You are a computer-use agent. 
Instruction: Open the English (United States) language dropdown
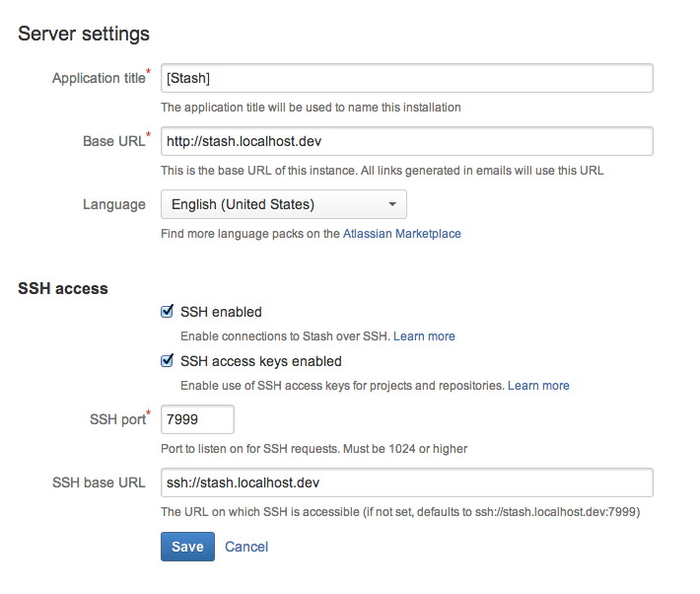[283, 204]
